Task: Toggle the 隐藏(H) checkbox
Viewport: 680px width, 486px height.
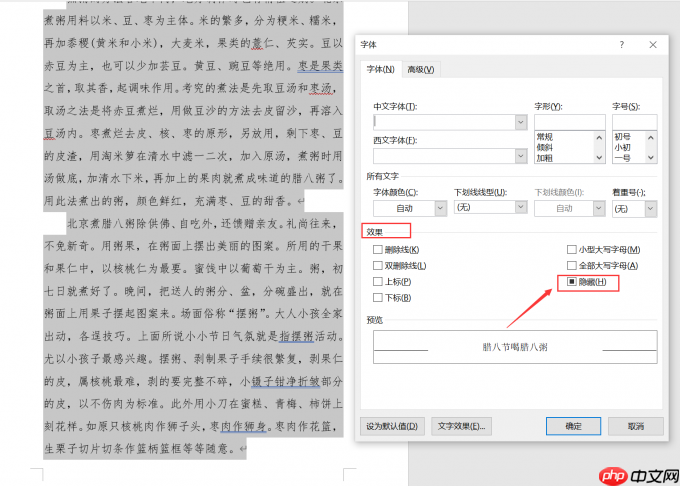Action: (572, 282)
